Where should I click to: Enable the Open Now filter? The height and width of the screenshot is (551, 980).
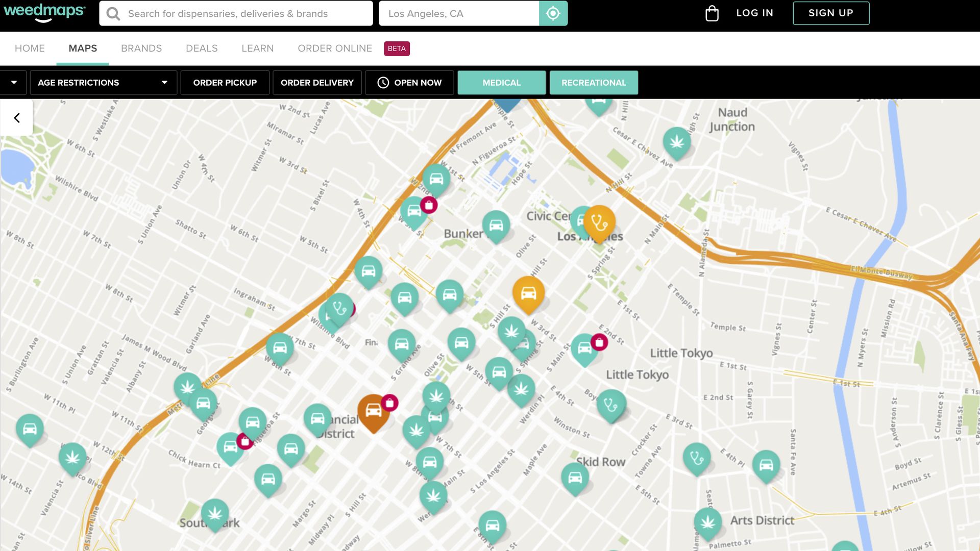click(x=409, y=83)
